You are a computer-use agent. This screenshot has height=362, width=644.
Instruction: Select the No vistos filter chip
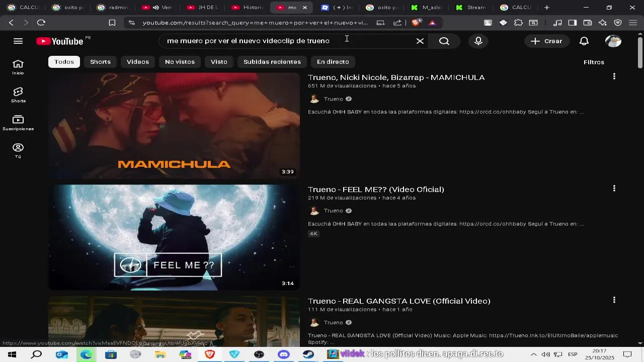(180, 61)
